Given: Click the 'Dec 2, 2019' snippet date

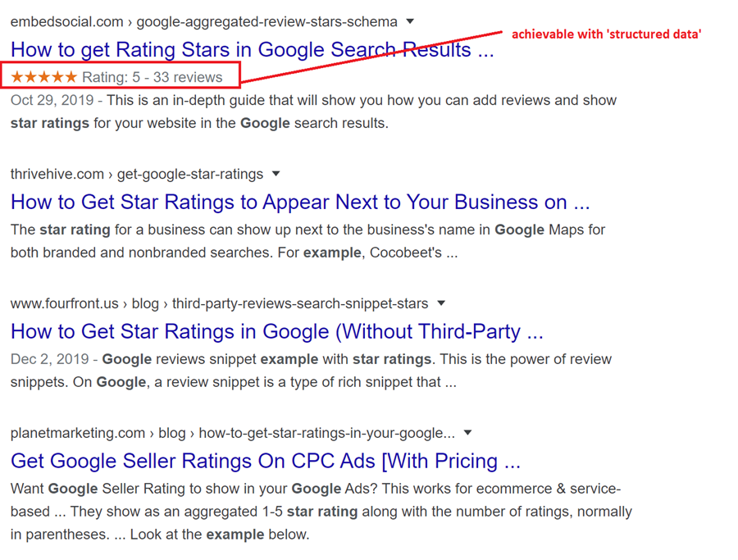Looking at the screenshot, I should pos(49,359).
